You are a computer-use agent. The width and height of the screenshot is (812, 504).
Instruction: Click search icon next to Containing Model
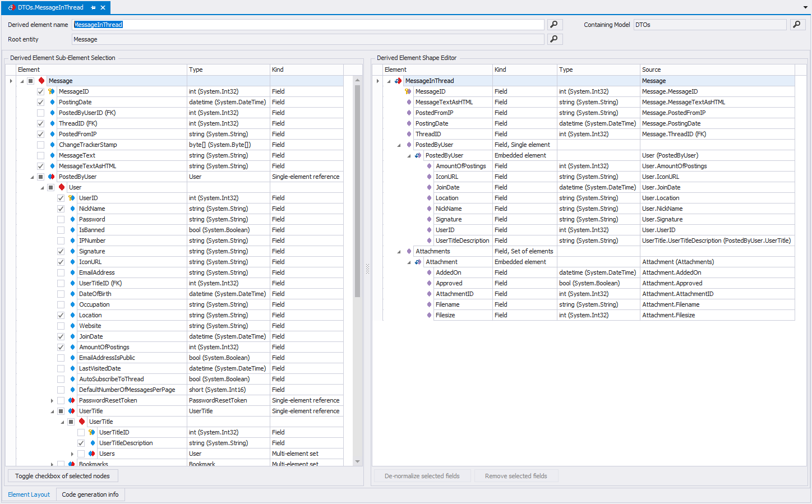(x=797, y=25)
